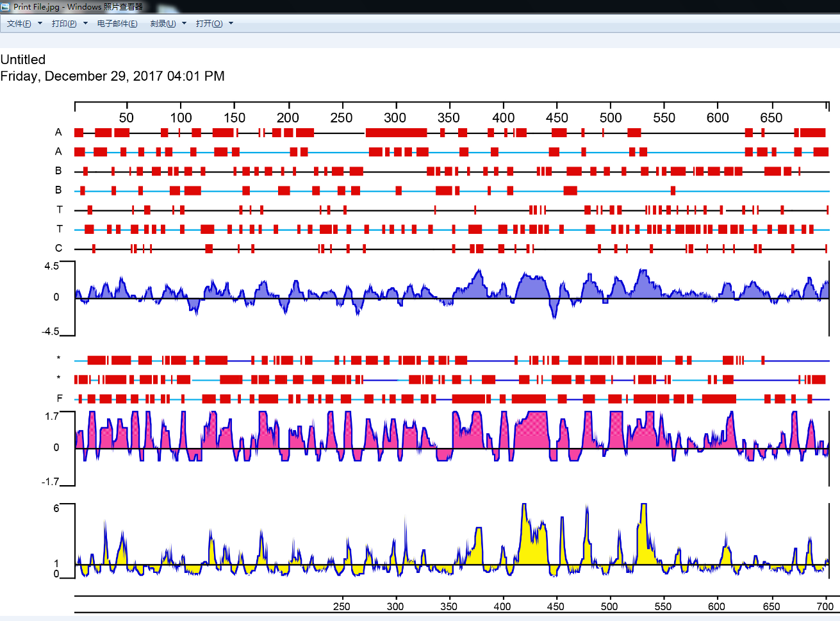The width and height of the screenshot is (840, 621).
Task: Click the 'C' row label
Action: [58, 249]
